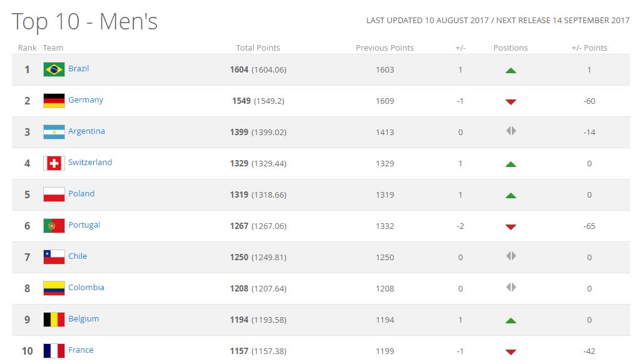Viewport: 632px width, 364px height.
Task: Click Brazil's green up arrow
Action: pos(511,70)
